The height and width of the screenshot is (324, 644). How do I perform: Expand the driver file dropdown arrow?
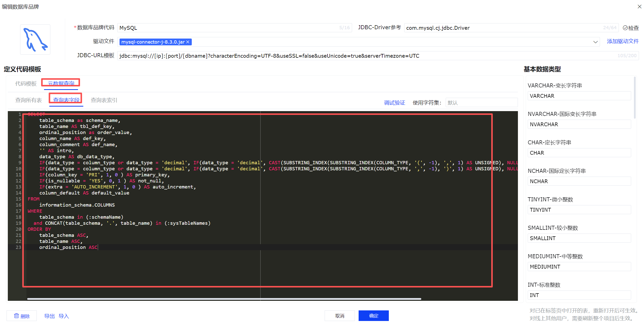pos(595,42)
